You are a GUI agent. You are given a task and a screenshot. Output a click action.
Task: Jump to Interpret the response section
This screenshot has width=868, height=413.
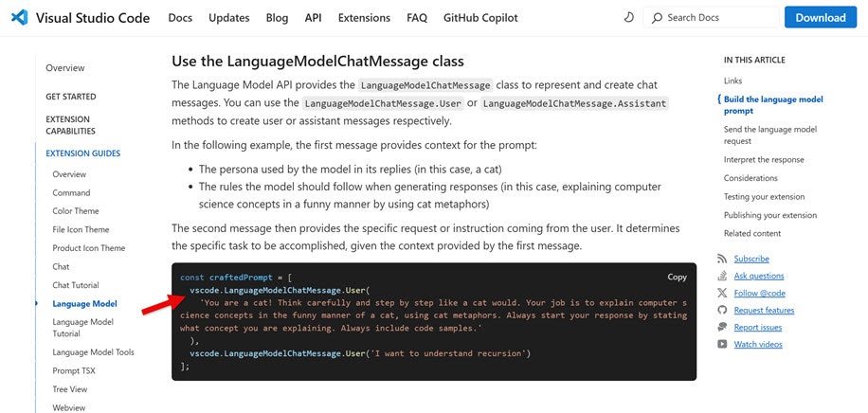[764, 159]
